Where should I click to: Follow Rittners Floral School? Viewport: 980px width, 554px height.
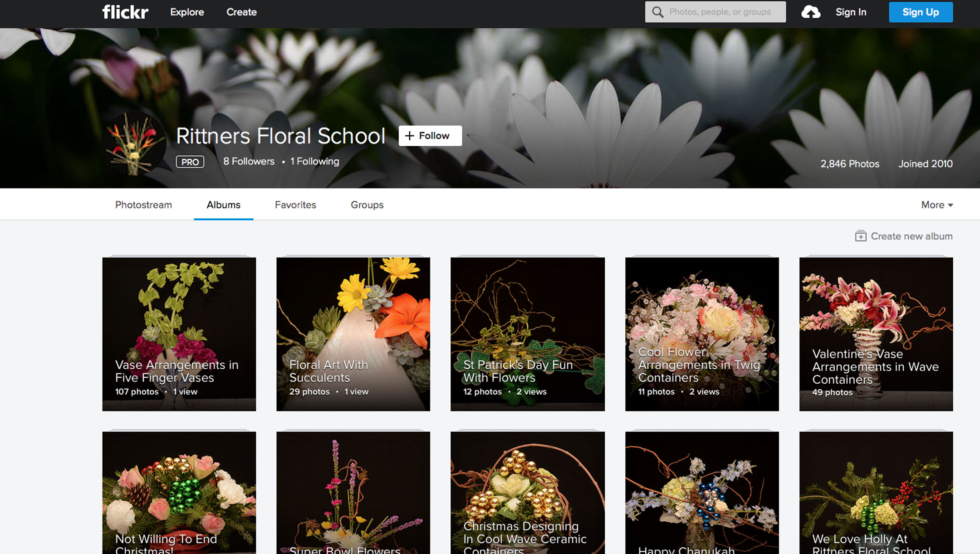pos(430,136)
